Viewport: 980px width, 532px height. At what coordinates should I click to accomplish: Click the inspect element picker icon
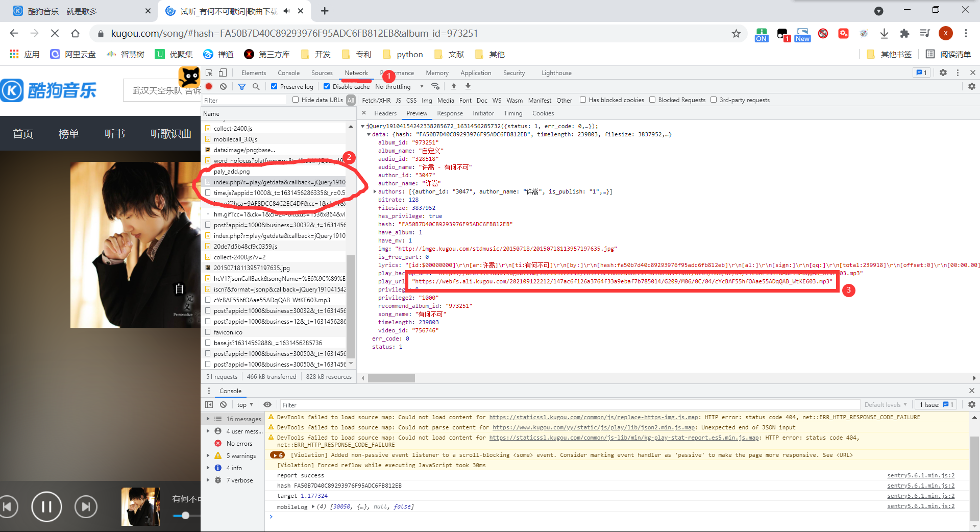209,73
